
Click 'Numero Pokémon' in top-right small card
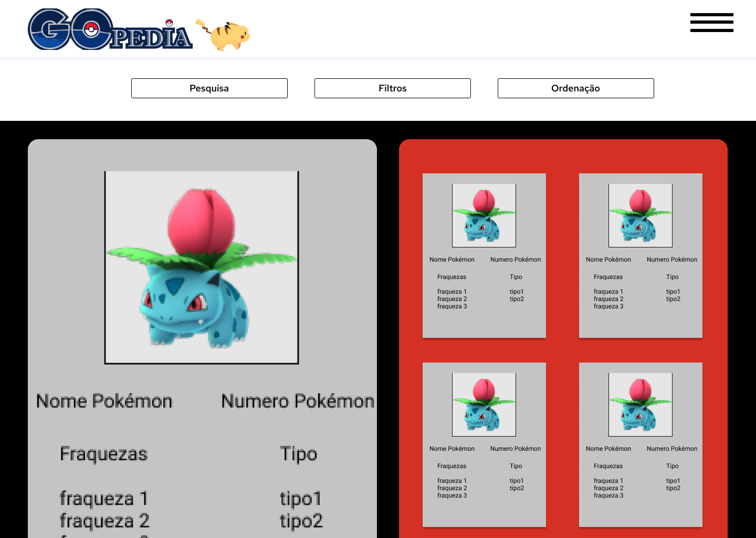(672, 260)
